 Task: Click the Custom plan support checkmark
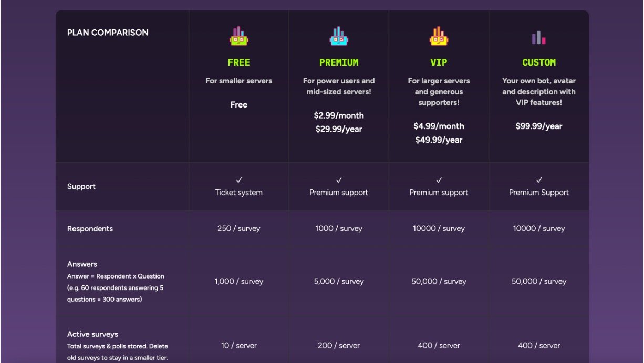539,180
